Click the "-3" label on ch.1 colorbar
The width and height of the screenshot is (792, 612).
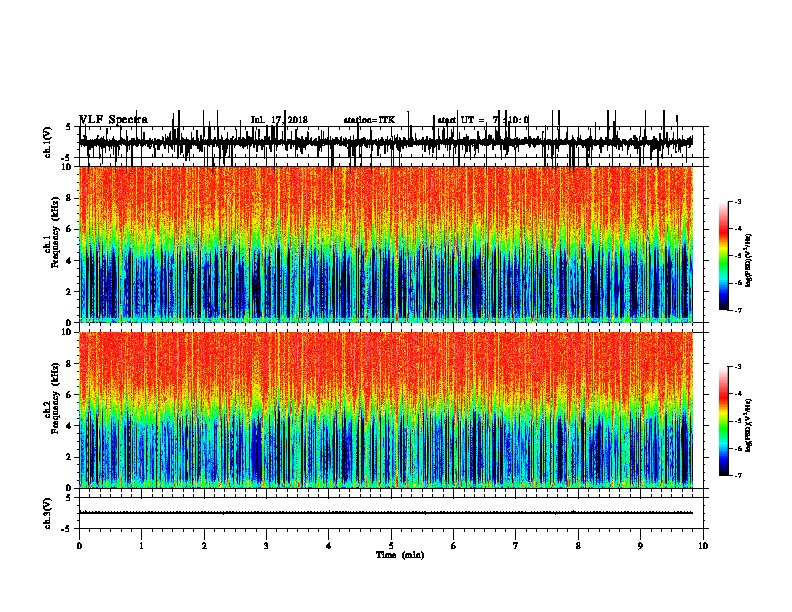737,202
